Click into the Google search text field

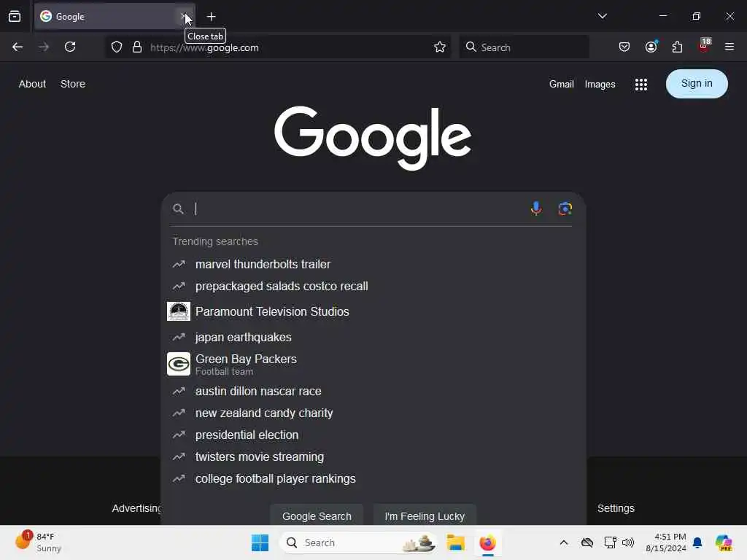pyautogui.click(x=357, y=209)
